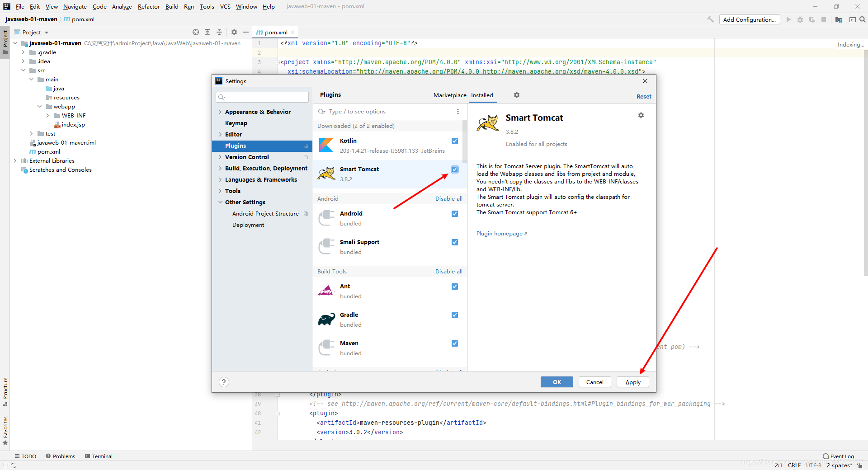Click the plugins list scrollbar
The image size is (868, 470).
coord(464,141)
